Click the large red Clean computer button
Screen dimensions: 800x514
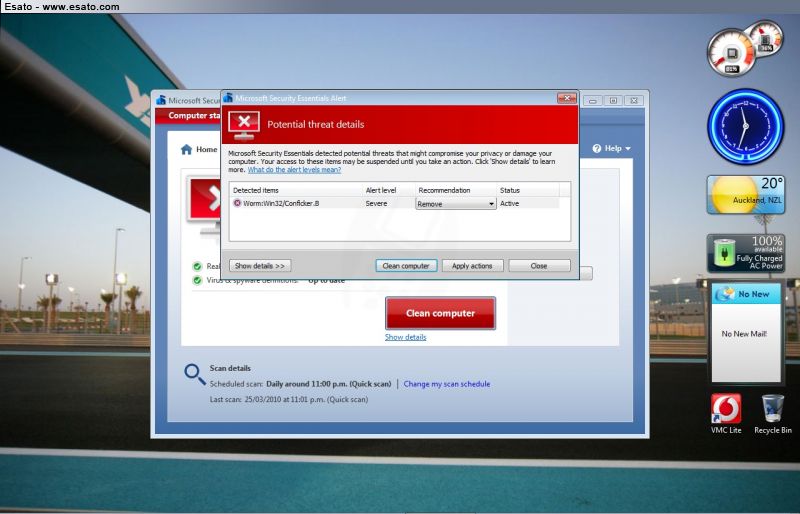point(440,313)
